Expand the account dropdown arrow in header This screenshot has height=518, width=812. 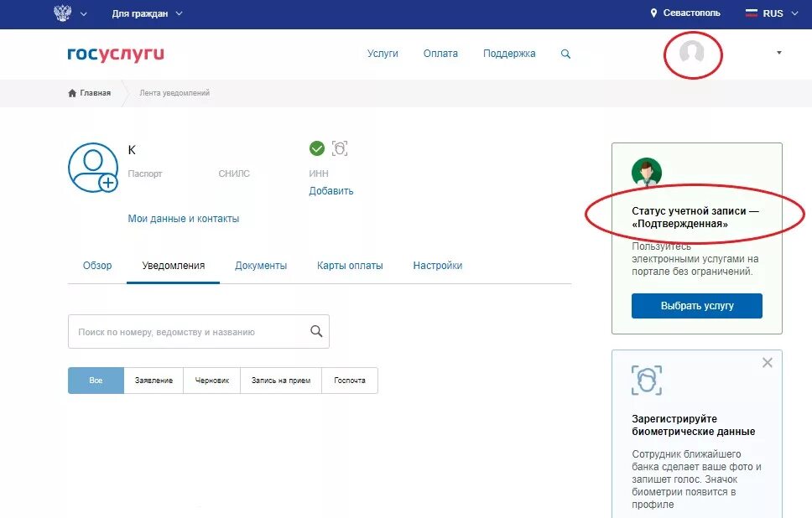(x=778, y=53)
